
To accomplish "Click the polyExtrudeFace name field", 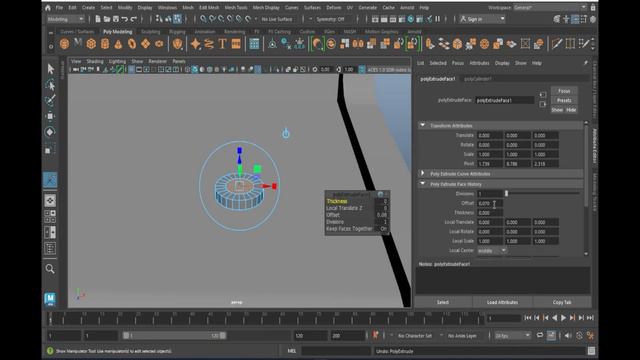I will (505, 100).
